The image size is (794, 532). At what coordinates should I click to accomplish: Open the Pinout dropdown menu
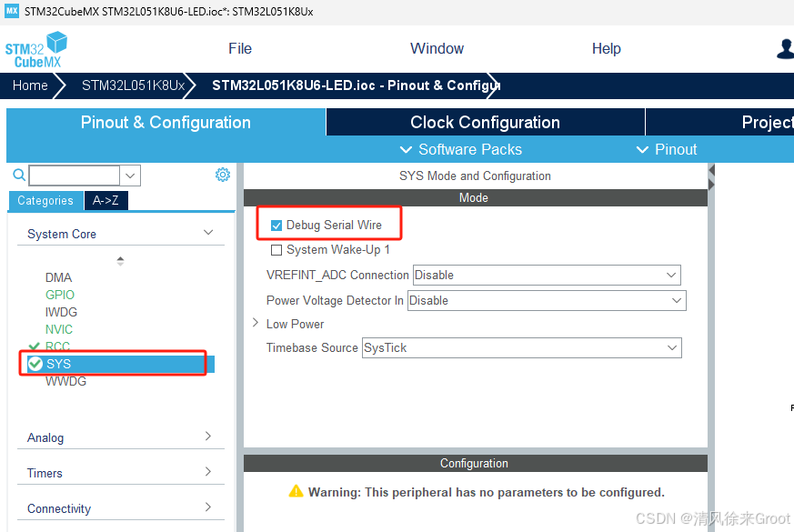[x=667, y=149]
